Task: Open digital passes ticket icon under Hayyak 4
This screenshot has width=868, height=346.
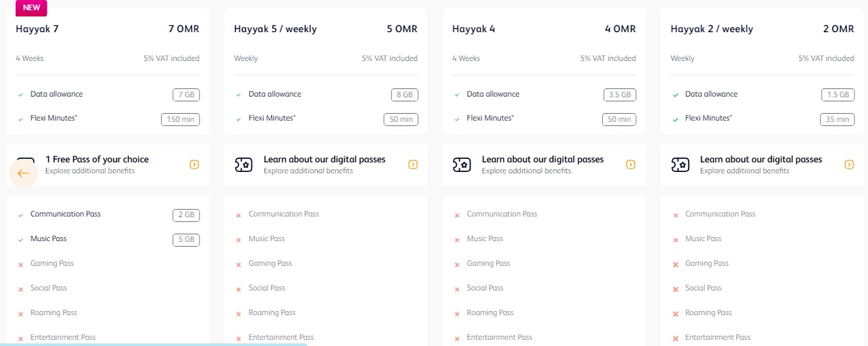Action: click(x=462, y=164)
